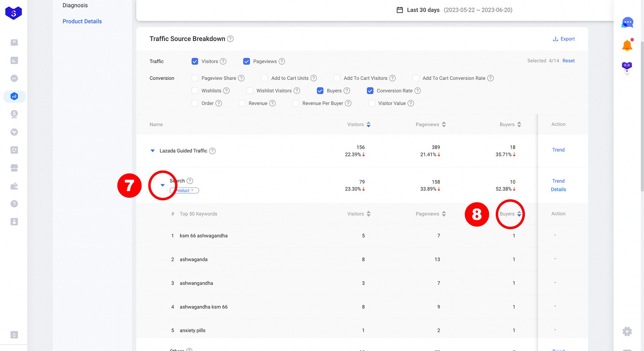This screenshot has height=351, width=644.
Task: Collapse the Search row arrow
Action: pyautogui.click(x=163, y=185)
